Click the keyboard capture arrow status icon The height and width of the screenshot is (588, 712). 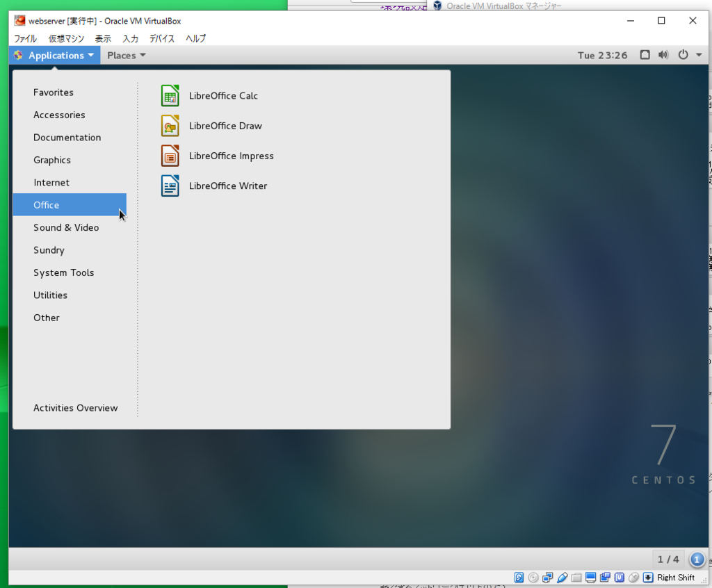coord(648,578)
